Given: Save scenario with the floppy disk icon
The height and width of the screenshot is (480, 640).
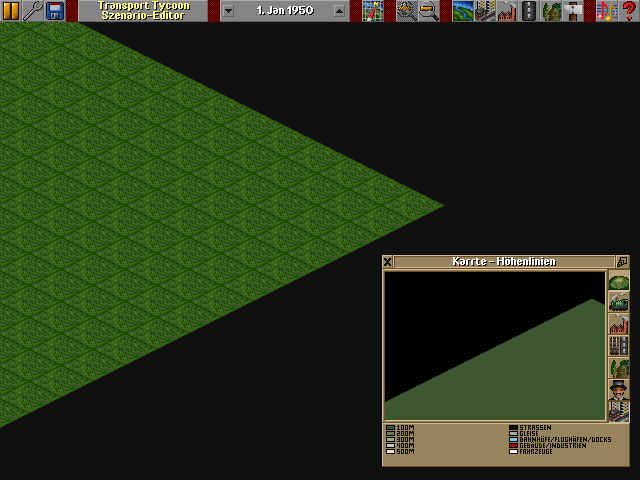Looking at the screenshot, I should 55,11.
